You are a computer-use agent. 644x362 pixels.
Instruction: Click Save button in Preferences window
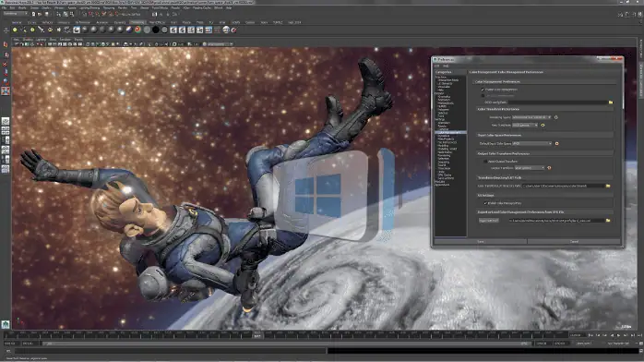pos(481,242)
